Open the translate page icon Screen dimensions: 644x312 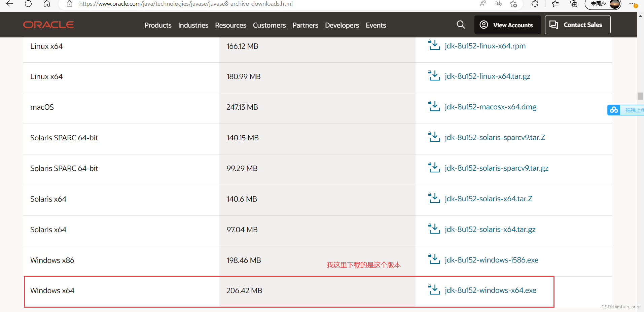click(x=498, y=4)
